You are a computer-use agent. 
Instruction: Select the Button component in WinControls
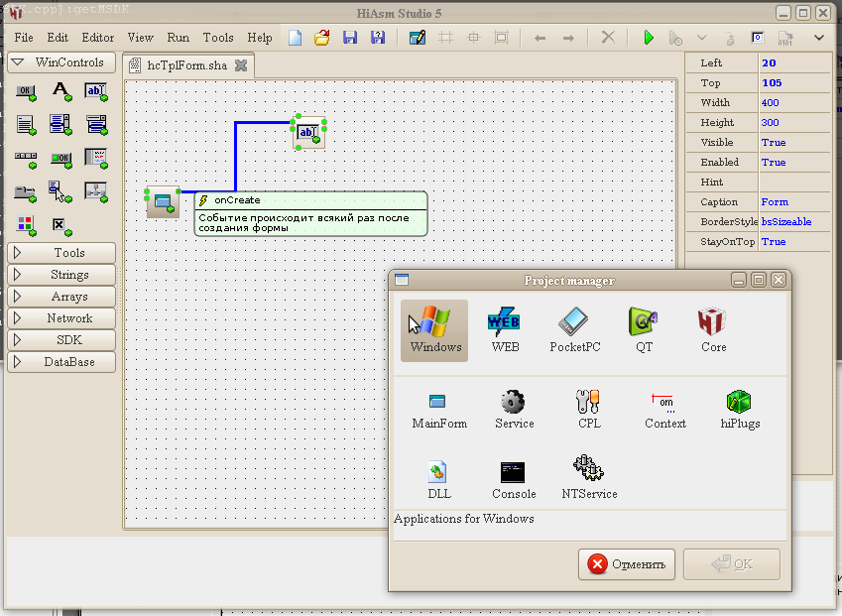pyautogui.click(x=26, y=92)
